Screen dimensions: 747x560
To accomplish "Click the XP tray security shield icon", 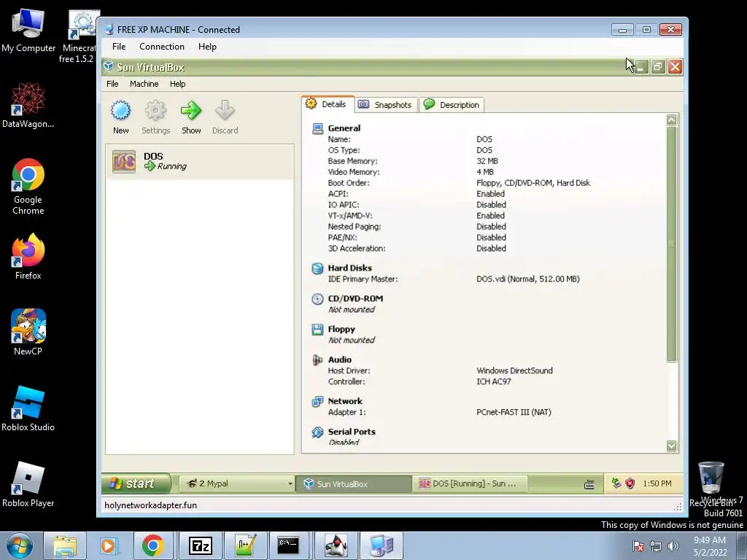I will (630, 484).
